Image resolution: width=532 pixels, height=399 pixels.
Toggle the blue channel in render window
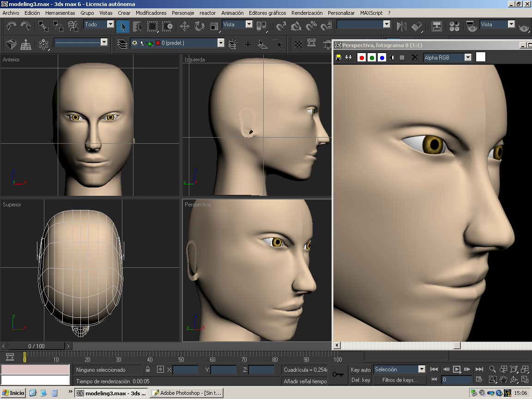pyautogui.click(x=382, y=58)
